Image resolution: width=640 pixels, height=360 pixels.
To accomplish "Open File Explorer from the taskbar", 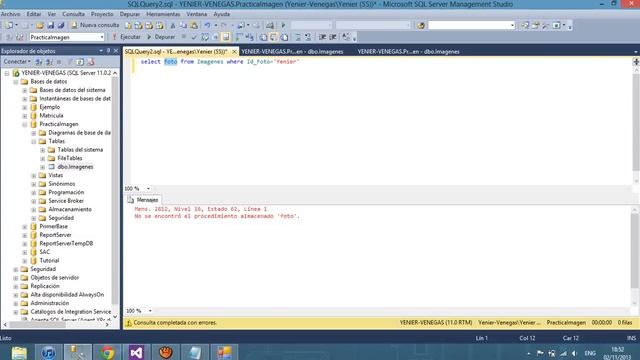I will click(19, 352).
